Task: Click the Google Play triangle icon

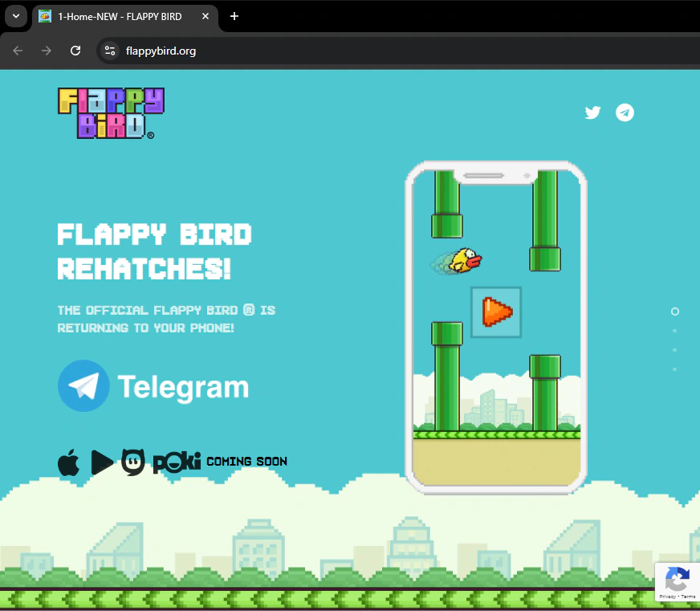Action: tap(102, 462)
